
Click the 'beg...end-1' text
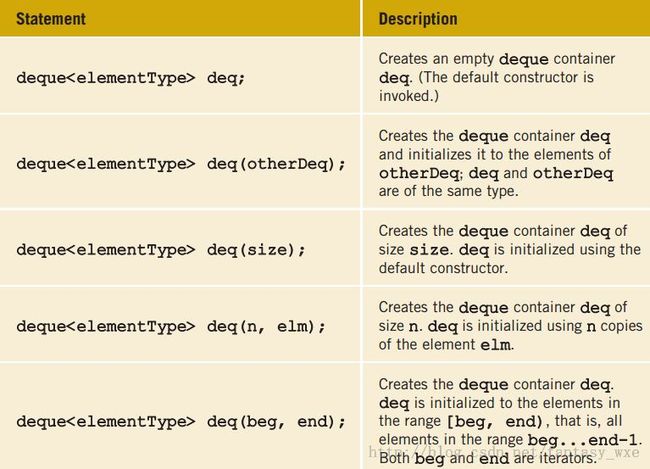(582, 440)
